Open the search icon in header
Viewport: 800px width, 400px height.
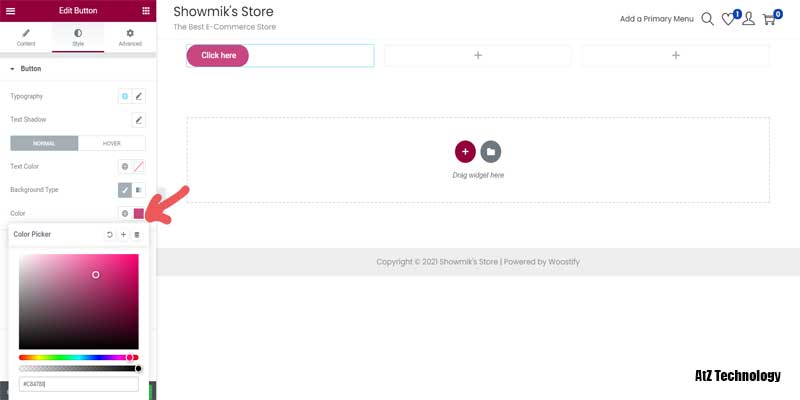(707, 19)
